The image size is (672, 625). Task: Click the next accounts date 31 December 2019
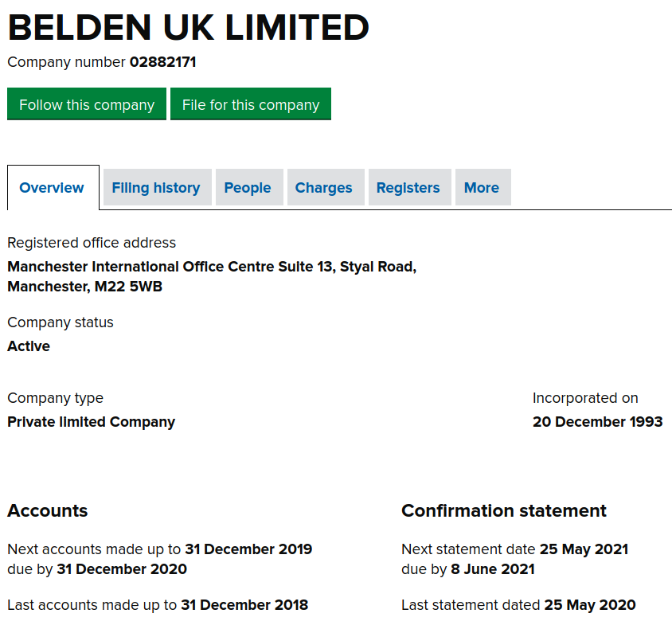248,549
